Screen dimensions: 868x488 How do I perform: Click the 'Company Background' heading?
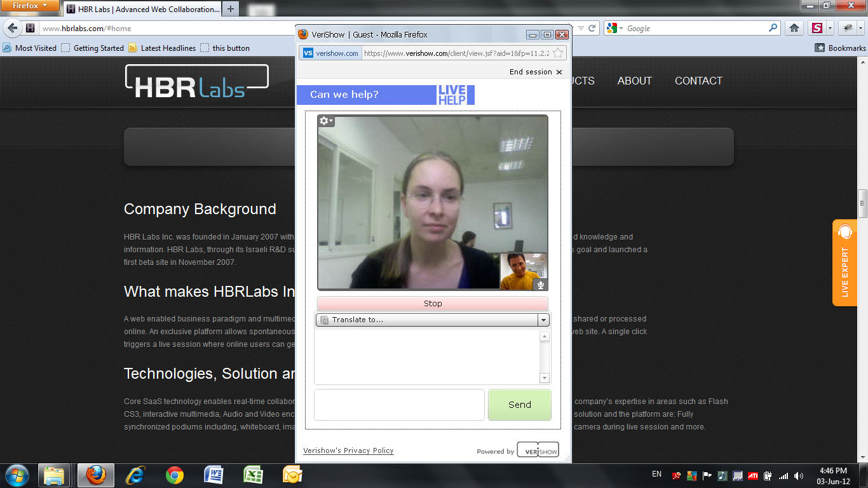point(200,209)
